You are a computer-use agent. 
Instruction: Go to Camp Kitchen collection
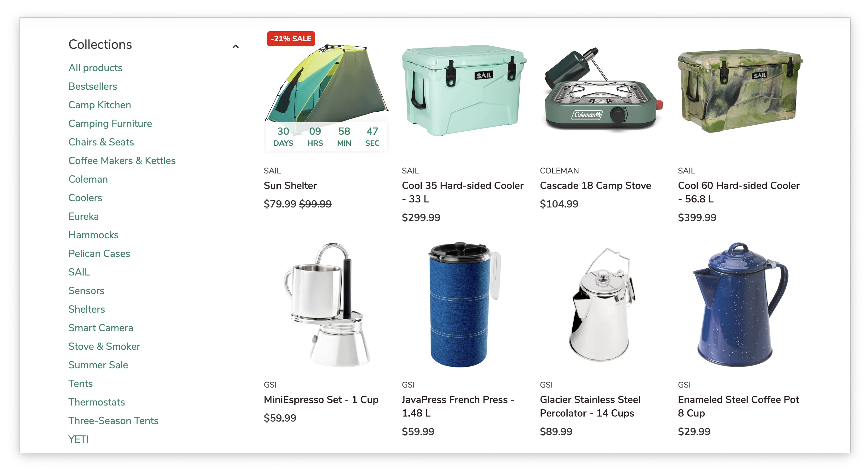tap(100, 105)
